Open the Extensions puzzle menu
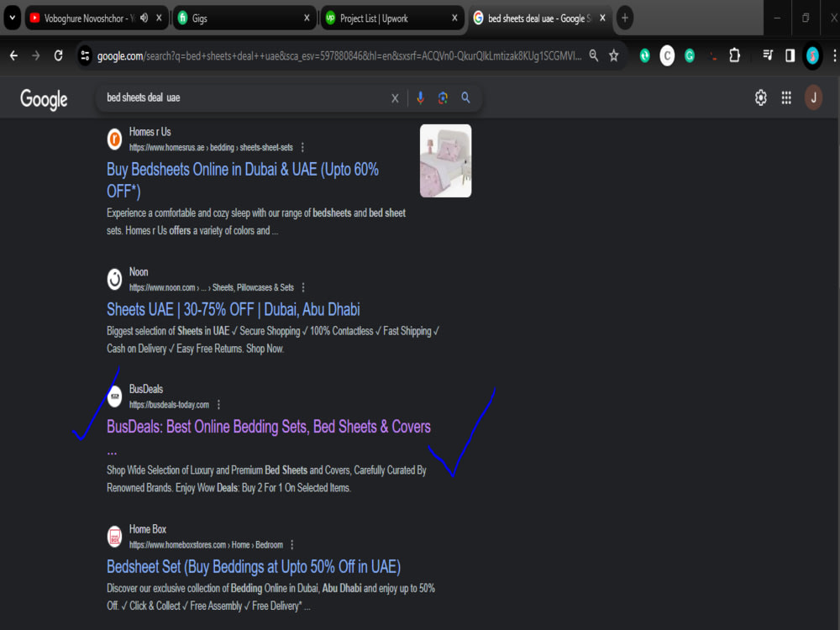 pyautogui.click(x=735, y=55)
